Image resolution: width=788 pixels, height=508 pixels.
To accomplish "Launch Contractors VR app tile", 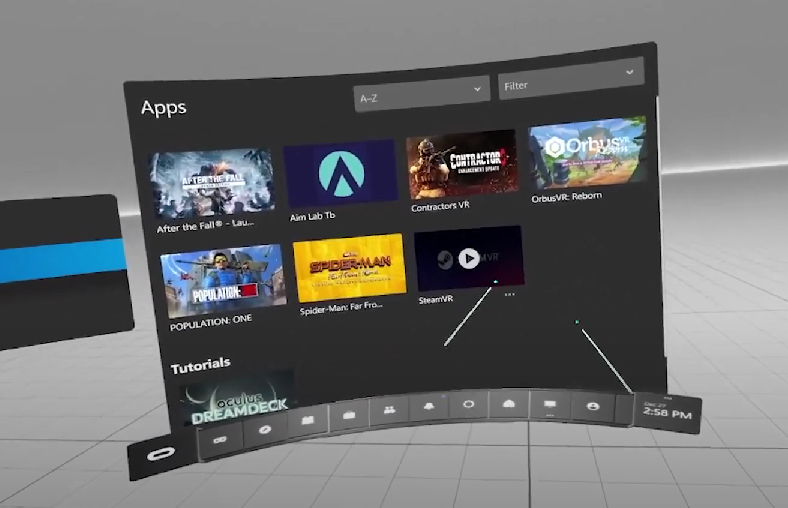I will tap(462, 164).
